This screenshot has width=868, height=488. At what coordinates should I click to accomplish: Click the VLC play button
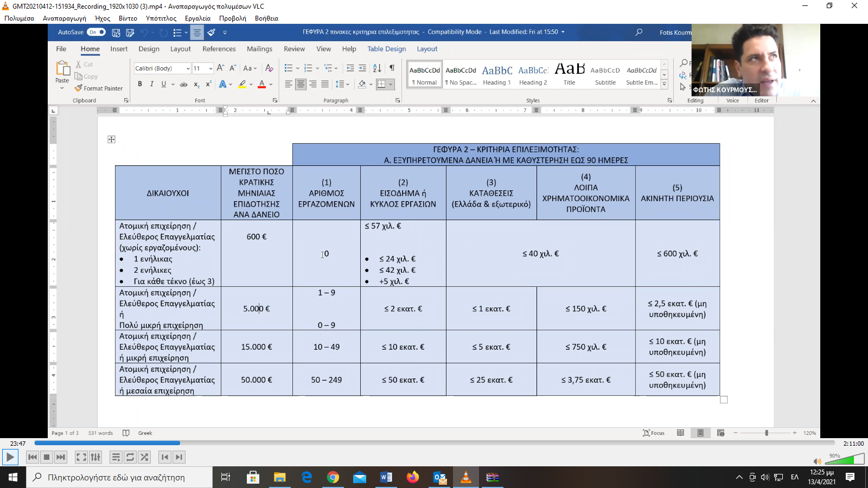tap(10, 457)
